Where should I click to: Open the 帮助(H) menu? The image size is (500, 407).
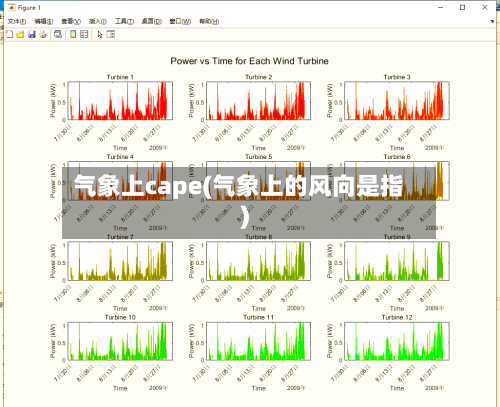pyautogui.click(x=209, y=21)
